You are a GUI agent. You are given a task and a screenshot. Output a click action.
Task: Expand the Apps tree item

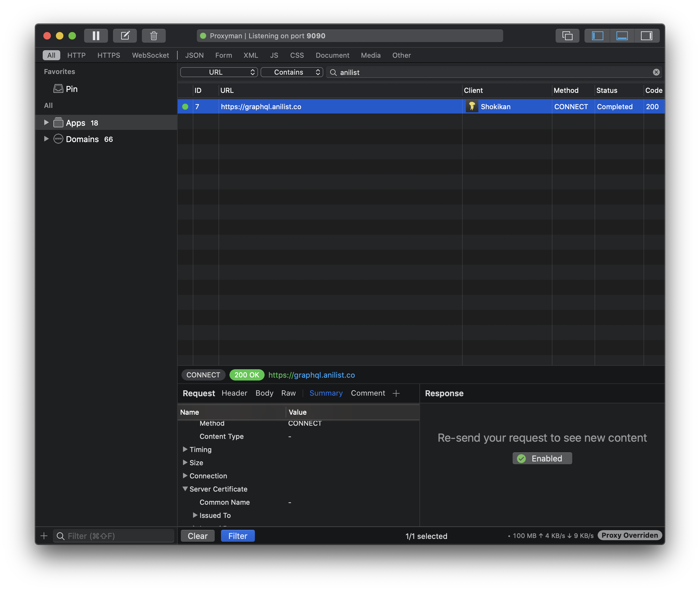coord(46,123)
